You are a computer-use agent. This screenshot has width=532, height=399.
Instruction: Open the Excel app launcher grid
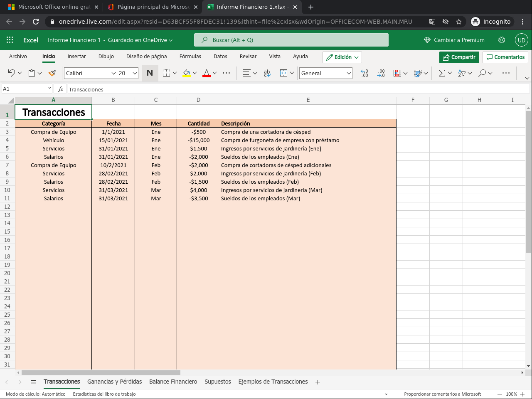(10, 40)
